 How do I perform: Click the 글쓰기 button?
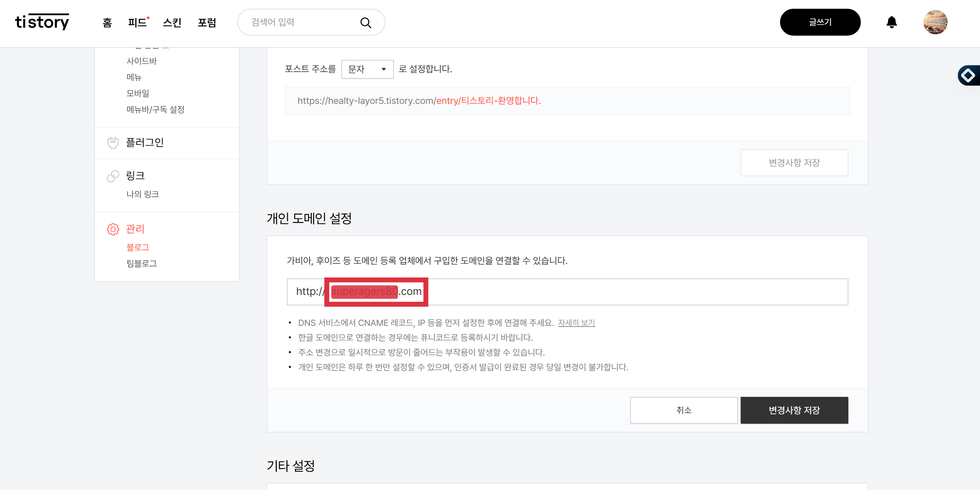[x=820, y=22]
